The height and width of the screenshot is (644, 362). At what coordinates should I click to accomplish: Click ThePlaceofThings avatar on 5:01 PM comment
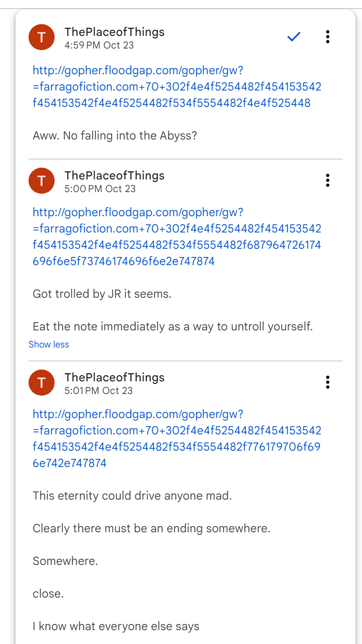(42, 383)
